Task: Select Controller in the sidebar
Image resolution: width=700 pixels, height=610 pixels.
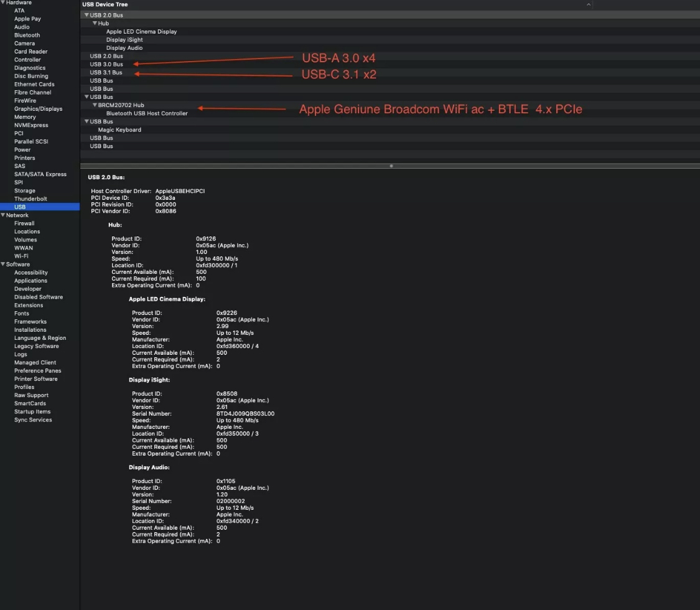Action: point(27,59)
